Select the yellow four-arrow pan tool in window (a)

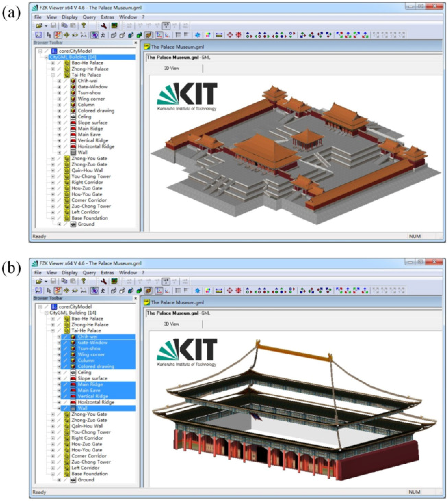67,35
